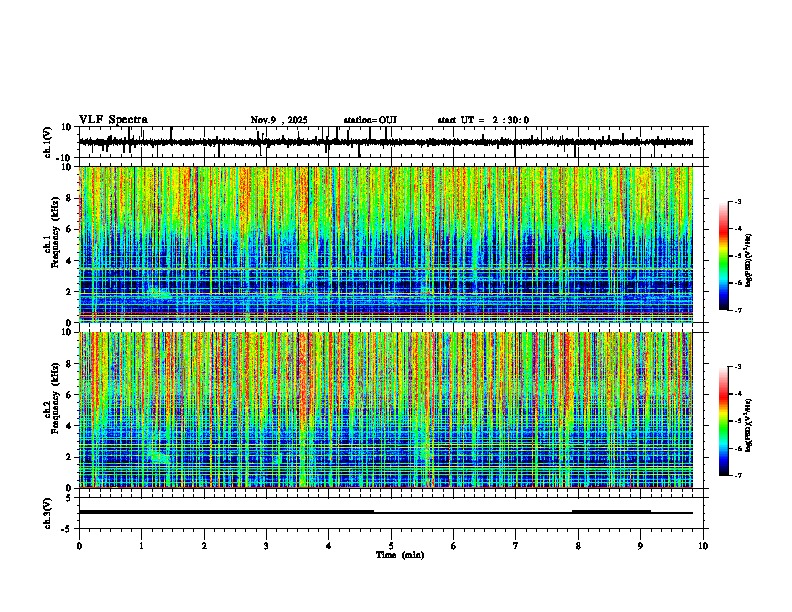Click time-axis tick label "5"
This screenshot has width=792, height=612.
coord(391,546)
